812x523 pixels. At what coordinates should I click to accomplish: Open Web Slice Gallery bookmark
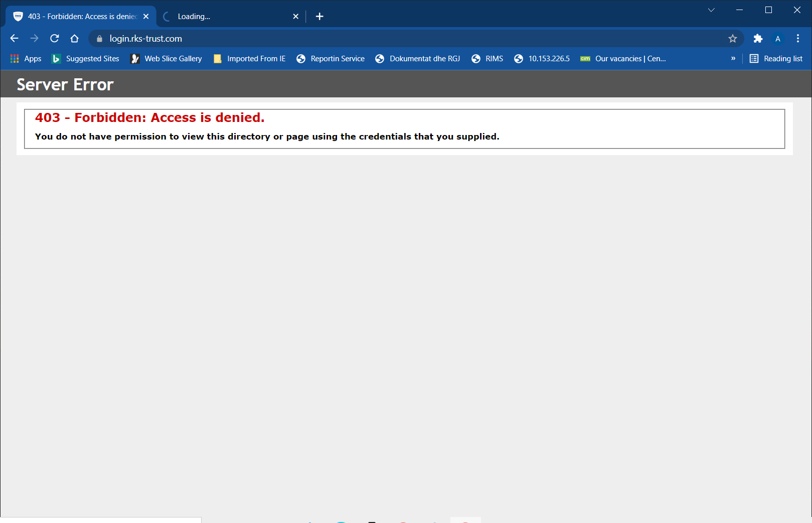(167, 59)
